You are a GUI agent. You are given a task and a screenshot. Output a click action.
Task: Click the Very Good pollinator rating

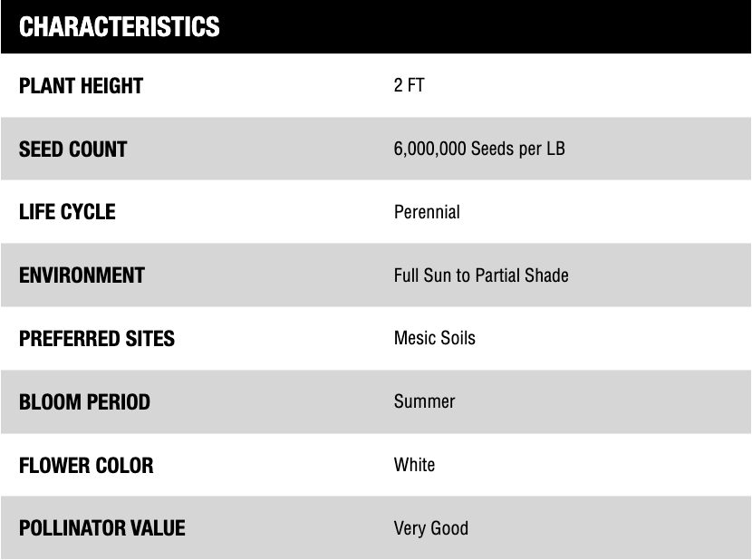431,528
